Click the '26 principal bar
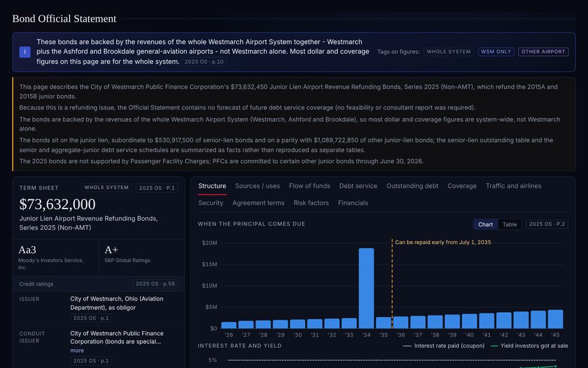The image size is (588, 368). tap(228, 325)
